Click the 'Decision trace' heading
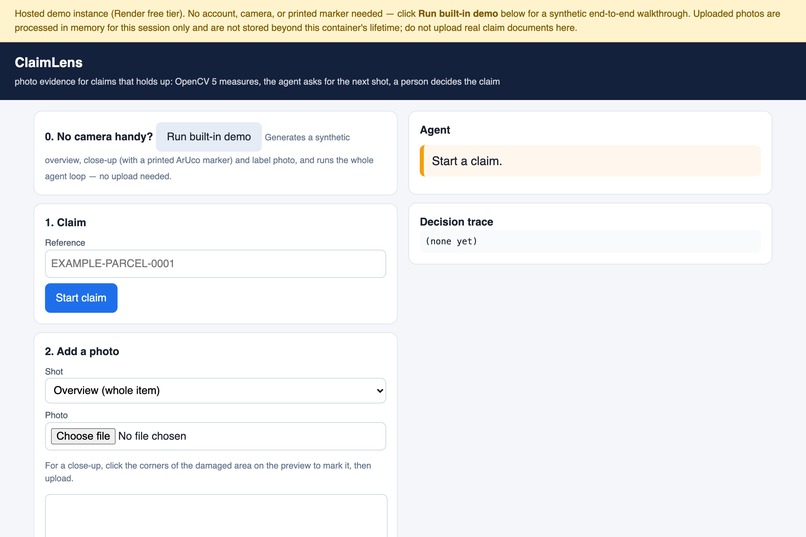The width and height of the screenshot is (806, 537). pos(456,222)
